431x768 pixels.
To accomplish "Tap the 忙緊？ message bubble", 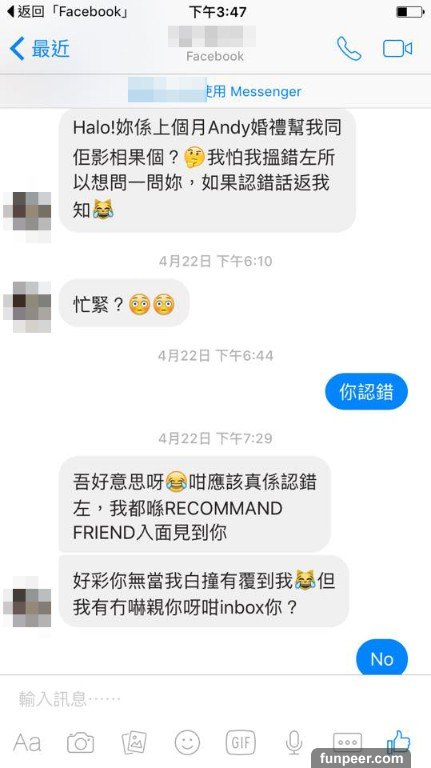I will tap(124, 305).
